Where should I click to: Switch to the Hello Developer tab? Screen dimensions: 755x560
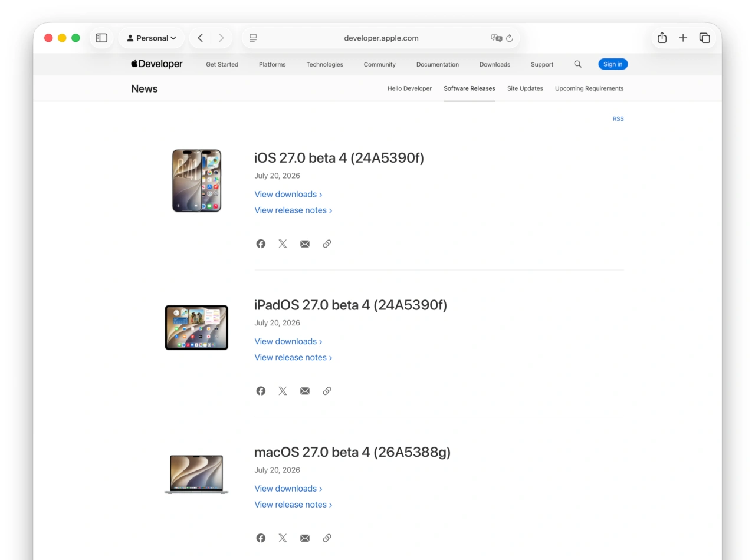pos(409,88)
